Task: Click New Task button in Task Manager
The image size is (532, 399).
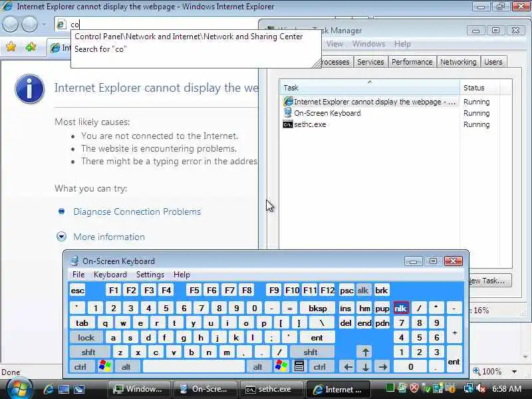Action: pos(490,281)
